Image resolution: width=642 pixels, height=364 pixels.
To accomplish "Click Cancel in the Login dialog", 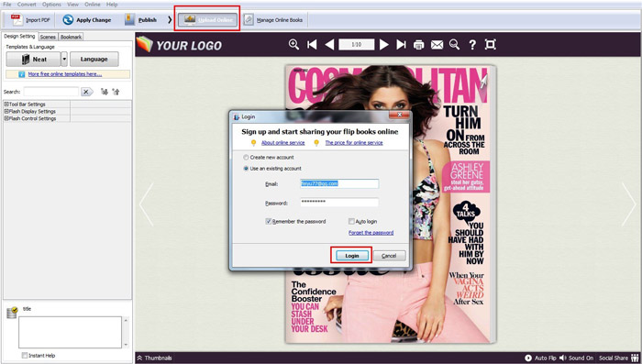I will [x=389, y=256].
